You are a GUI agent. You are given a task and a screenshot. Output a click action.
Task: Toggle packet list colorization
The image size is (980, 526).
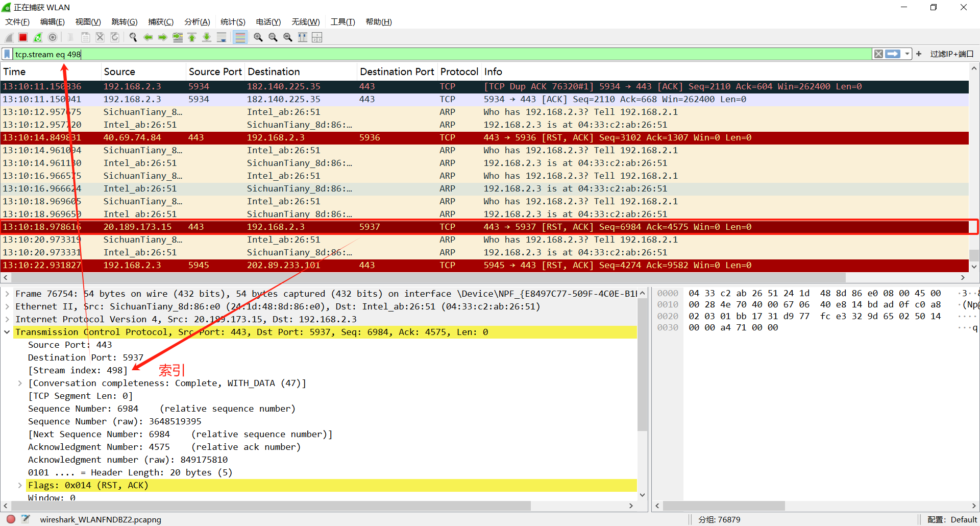click(x=240, y=37)
